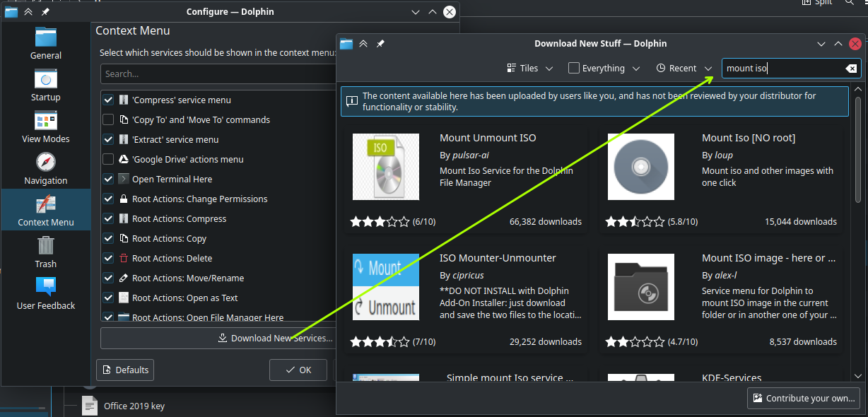Toggle Open Terminal Here checkbox
This screenshot has height=417, width=868.
point(108,180)
